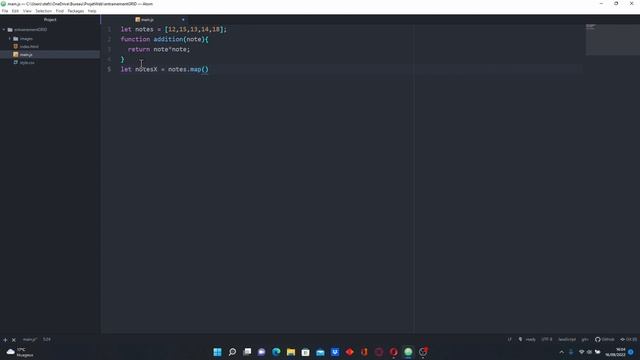Screen dimensions: 640x360
Task: Open the Selection menu
Action: tap(43, 11)
